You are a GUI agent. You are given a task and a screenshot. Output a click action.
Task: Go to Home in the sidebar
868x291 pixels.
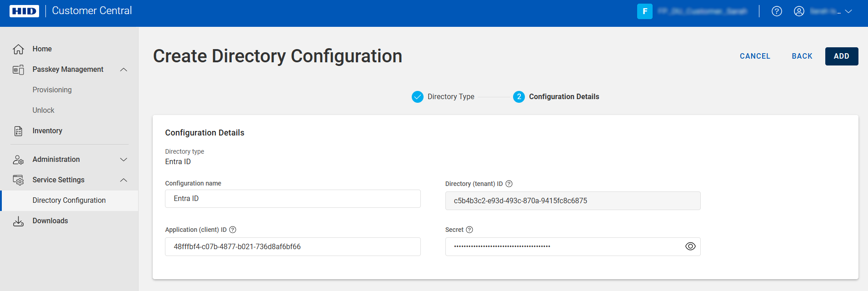tap(42, 49)
